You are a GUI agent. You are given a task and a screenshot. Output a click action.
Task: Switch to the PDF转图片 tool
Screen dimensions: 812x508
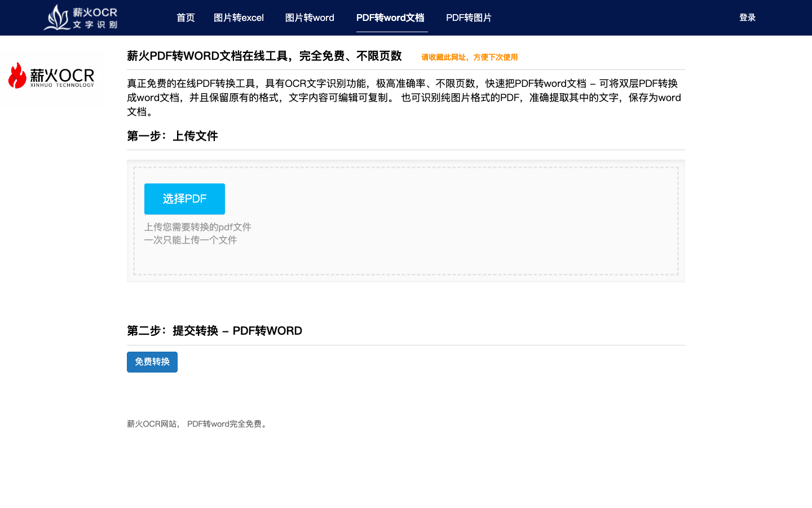[469, 17]
